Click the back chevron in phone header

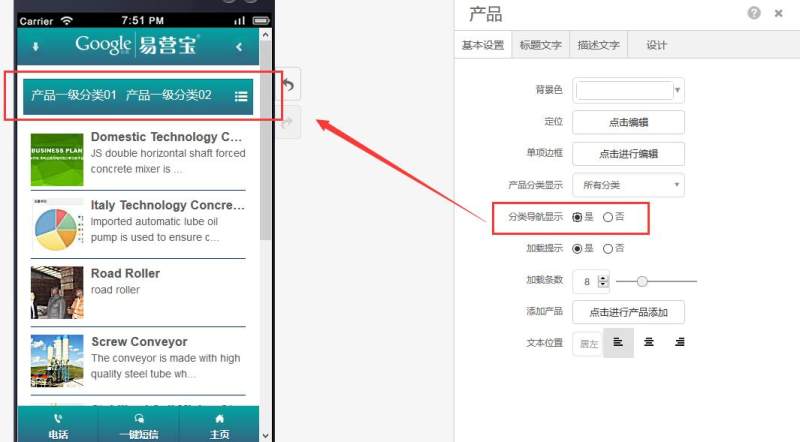coord(239,47)
